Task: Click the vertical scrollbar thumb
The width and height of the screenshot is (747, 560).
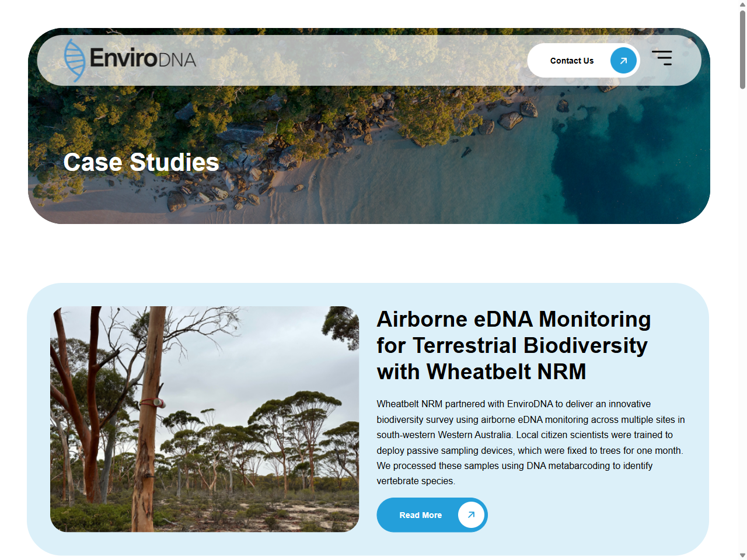Action: [742, 50]
